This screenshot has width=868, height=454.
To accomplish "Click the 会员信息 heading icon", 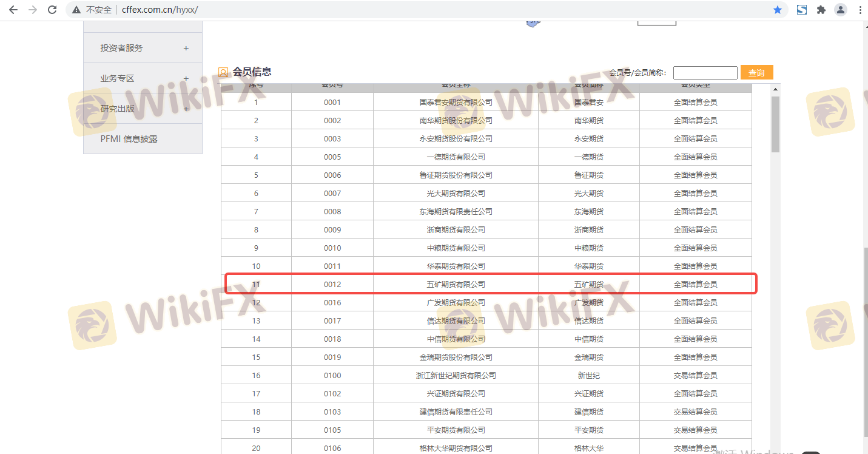I will 223,72.
